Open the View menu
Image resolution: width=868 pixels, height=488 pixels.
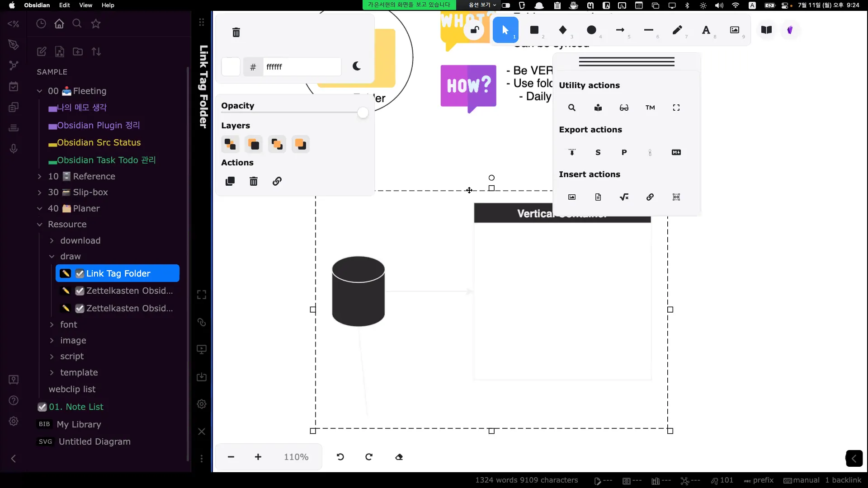pyautogui.click(x=85, y=5)
